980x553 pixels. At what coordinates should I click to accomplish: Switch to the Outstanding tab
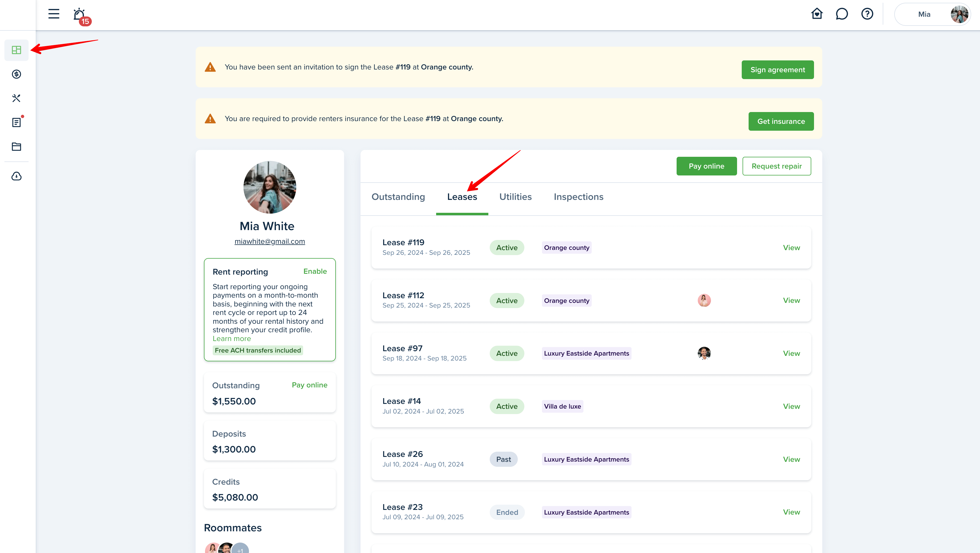point(398,197)
